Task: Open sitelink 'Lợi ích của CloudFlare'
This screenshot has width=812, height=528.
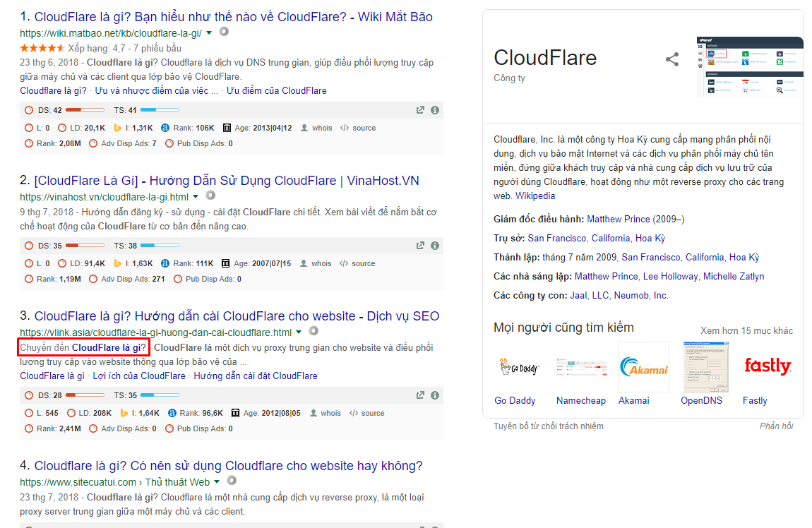Action: [139, 376]
